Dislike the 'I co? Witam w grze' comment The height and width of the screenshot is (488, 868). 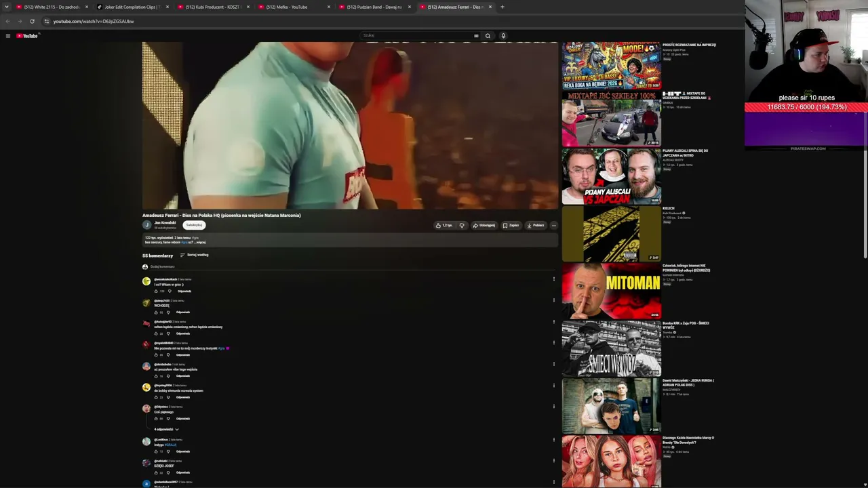pyautogui.click(x=170, y=291)
